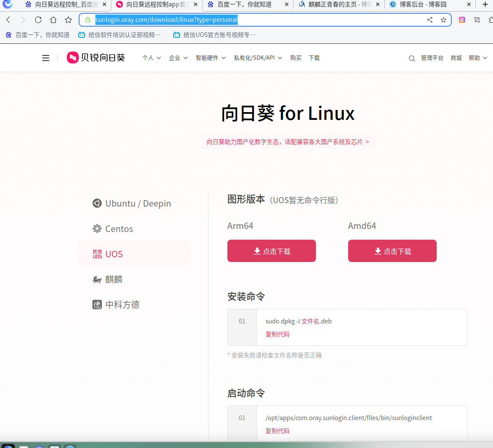Close the 向日葵远程控制app官方 tab

[x=196, y=4]
